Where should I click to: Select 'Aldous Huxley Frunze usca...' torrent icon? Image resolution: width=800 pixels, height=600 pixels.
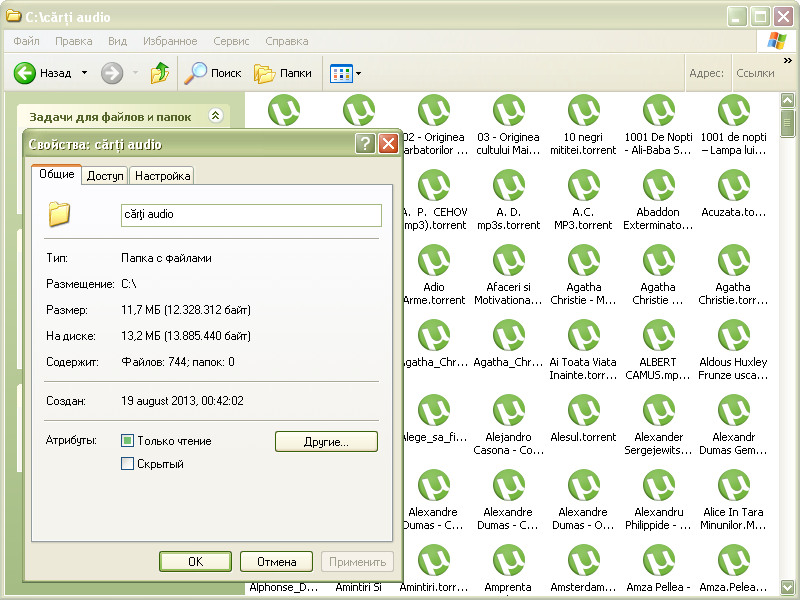coord(734,335)
